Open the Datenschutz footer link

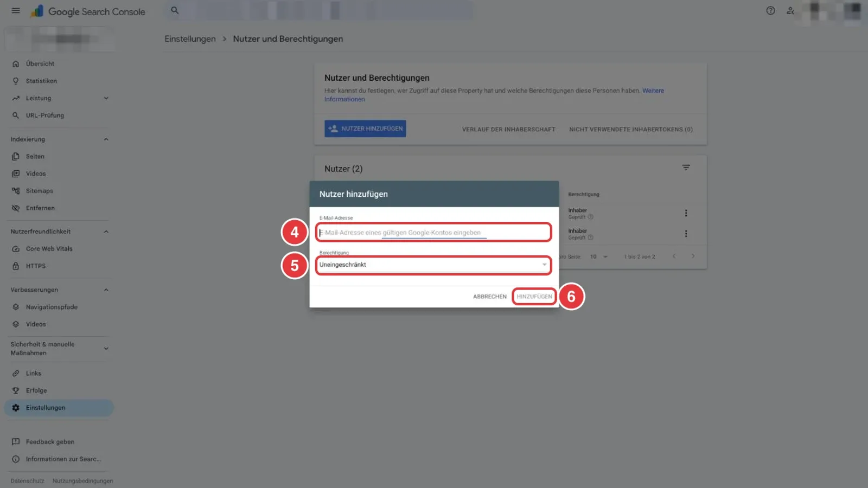coord(27,481)
